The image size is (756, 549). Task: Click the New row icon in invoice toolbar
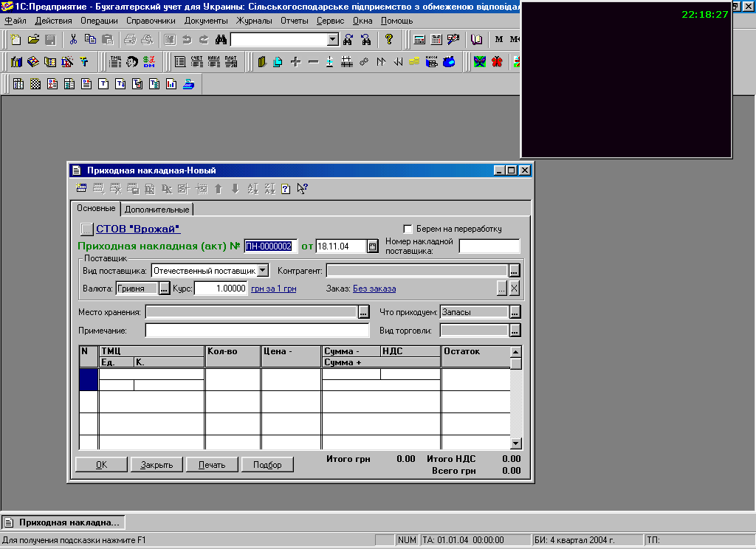coord(81,188)
